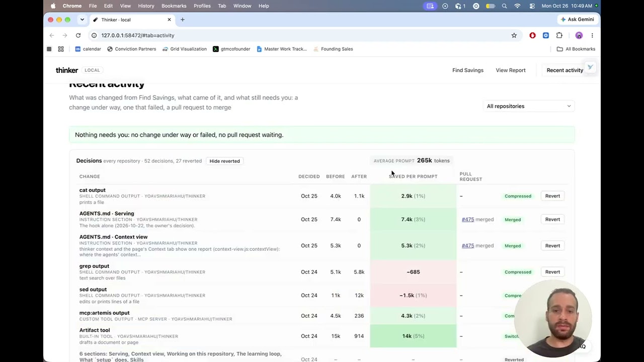Bookmark this page with the star icon
Screen dimensions: 644x362
coord(514,35)
